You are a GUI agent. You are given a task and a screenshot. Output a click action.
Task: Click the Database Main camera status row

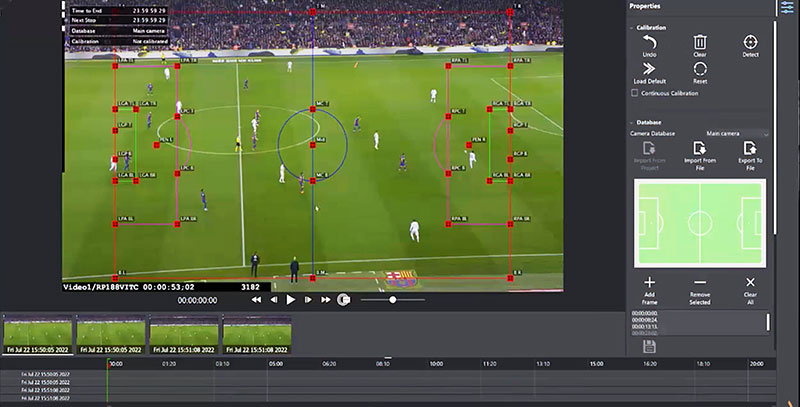click(x=119, y=31)
